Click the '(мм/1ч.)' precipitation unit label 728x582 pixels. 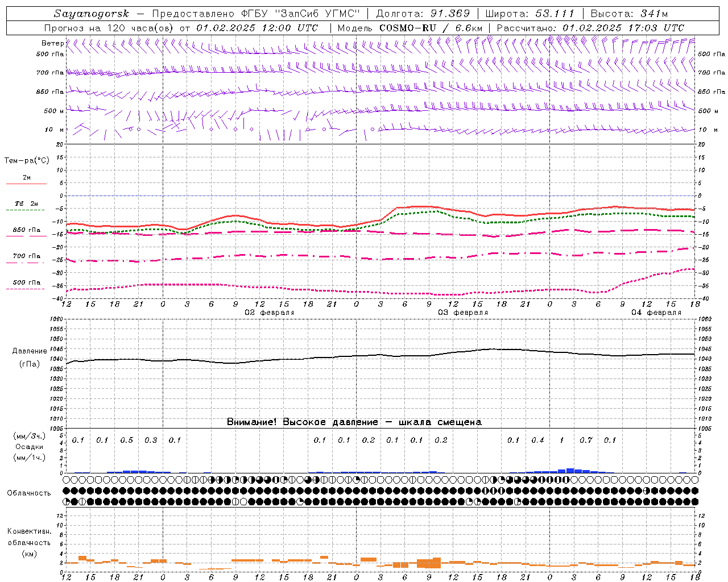(29, 458)
